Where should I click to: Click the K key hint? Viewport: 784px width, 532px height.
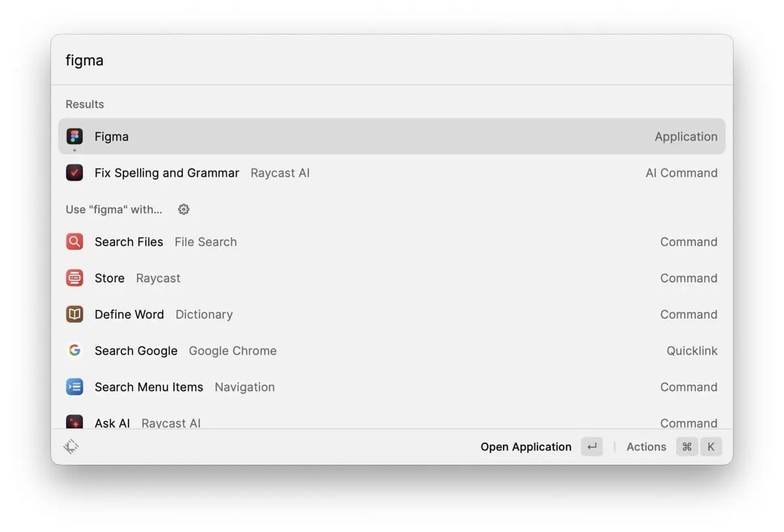[x=711, y=447]
